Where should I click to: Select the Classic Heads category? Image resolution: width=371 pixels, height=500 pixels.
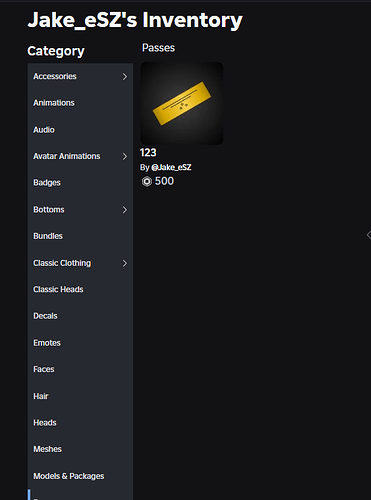click(x=80, y=289)
